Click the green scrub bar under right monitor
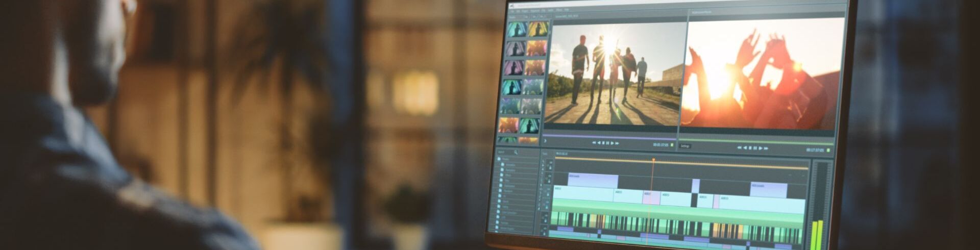980x250 pixels. [x=756, y=141]
